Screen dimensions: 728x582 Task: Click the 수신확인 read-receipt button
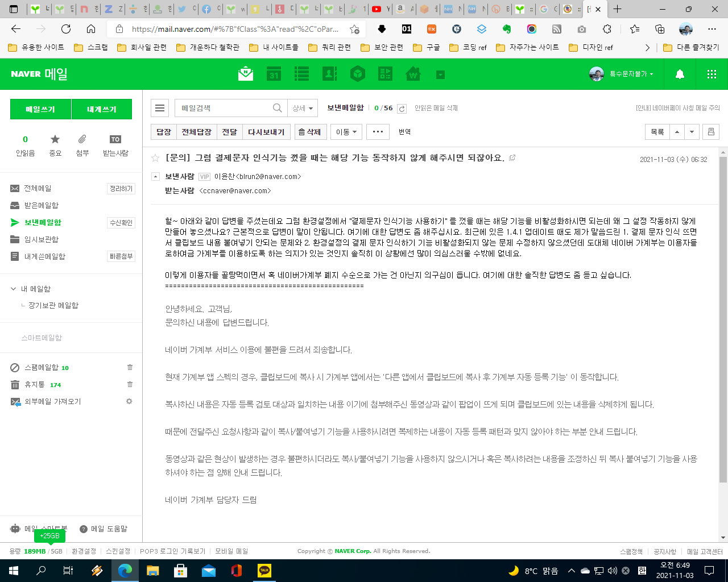121,223
